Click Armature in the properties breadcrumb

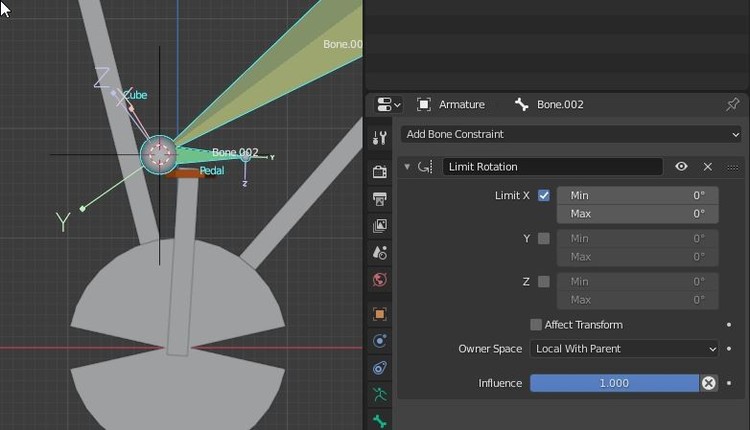[461, 104]
